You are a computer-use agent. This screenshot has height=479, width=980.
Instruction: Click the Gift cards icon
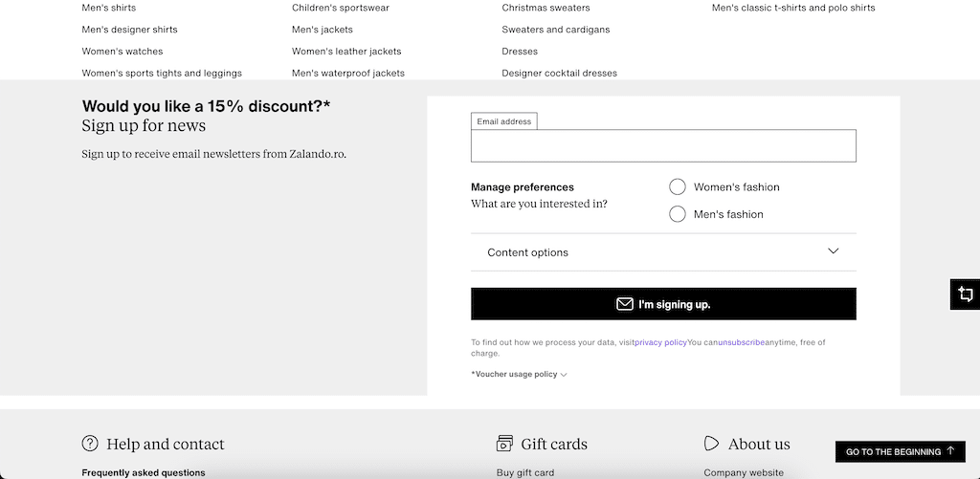(x=504, y=444)
